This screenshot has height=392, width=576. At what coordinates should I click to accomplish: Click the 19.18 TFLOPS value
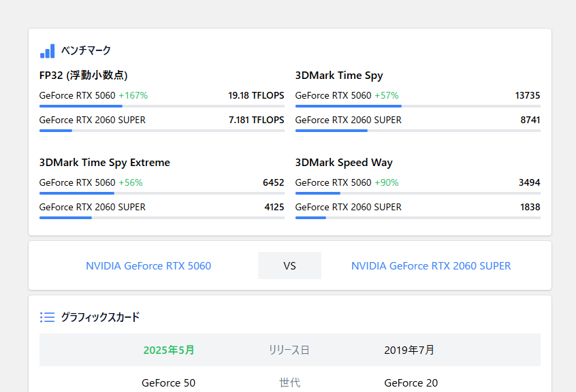tap(256, 95)
